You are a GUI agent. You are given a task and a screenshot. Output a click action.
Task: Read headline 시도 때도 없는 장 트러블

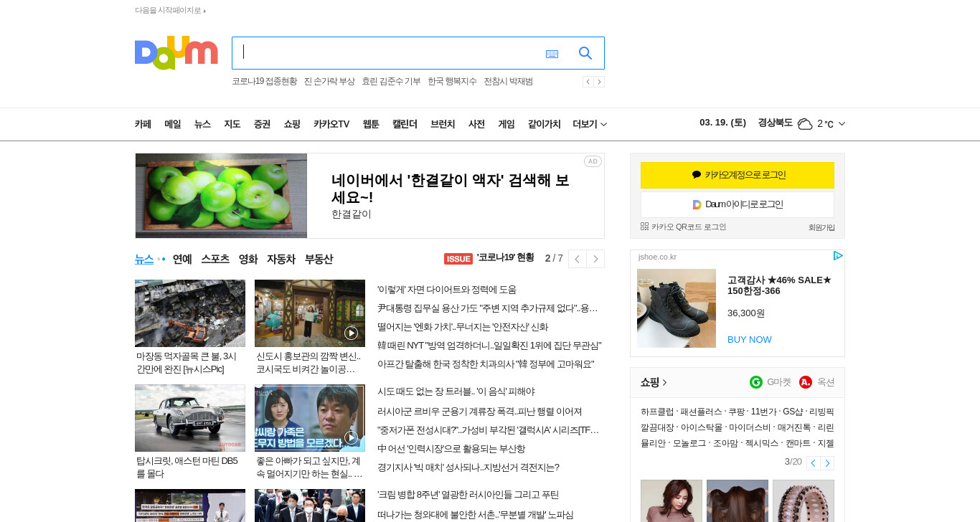point(456,391)
